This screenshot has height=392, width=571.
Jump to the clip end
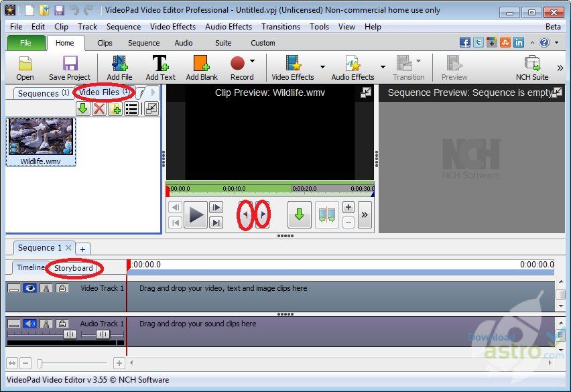coord(216,222)
